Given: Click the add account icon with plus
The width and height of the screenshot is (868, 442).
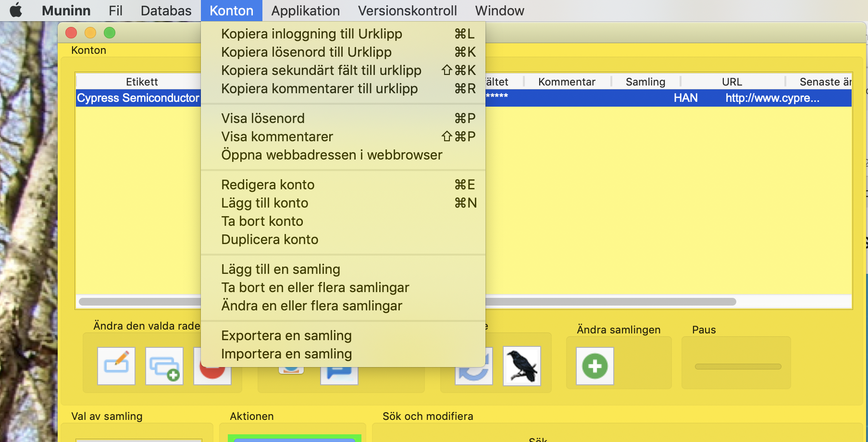Looking at the screenshot, I should tap(164, 366).
